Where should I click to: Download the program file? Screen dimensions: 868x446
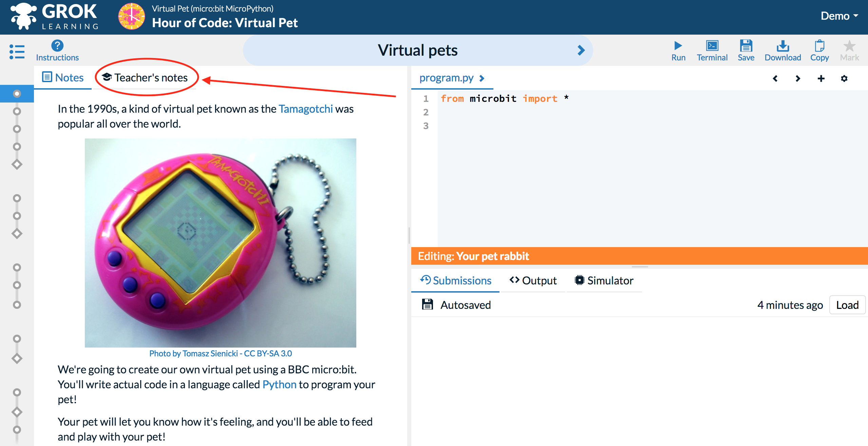click(x=783, y=50)
